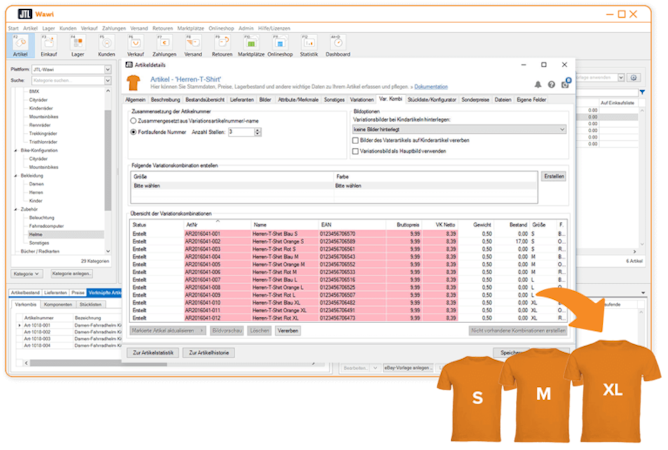This screenshot has width=668, height=450.
Task: Select 'Fortlaufende Nummer' radio option
Action: click(133, 132)
